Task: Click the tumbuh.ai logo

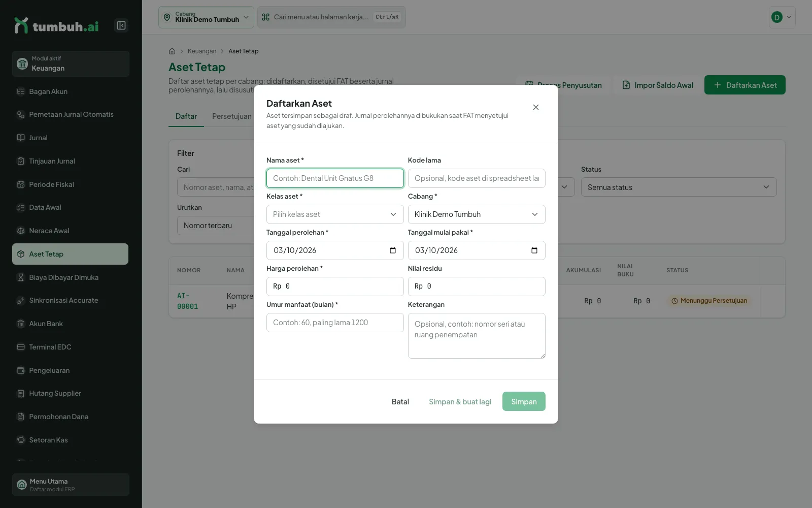Action: [x=56, y=26]
